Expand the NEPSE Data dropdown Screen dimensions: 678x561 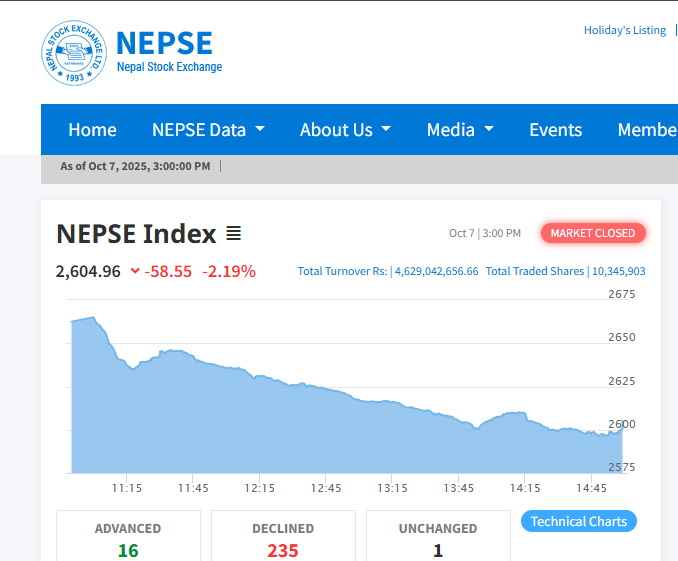click(x=208, y=130)
